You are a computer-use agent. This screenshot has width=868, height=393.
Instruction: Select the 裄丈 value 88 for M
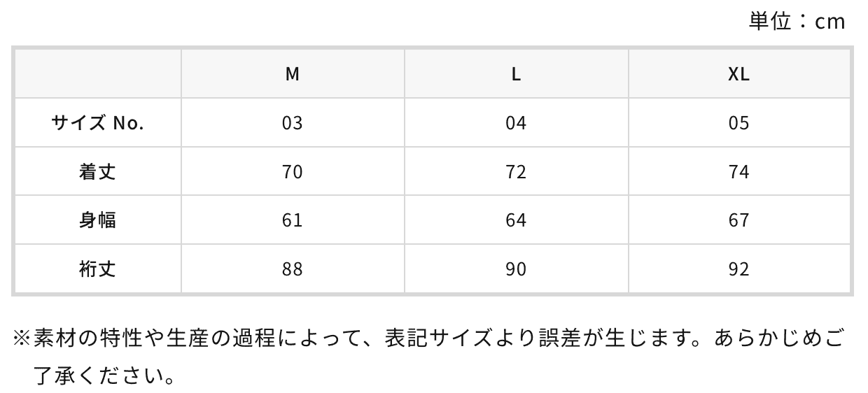point(293,269)
